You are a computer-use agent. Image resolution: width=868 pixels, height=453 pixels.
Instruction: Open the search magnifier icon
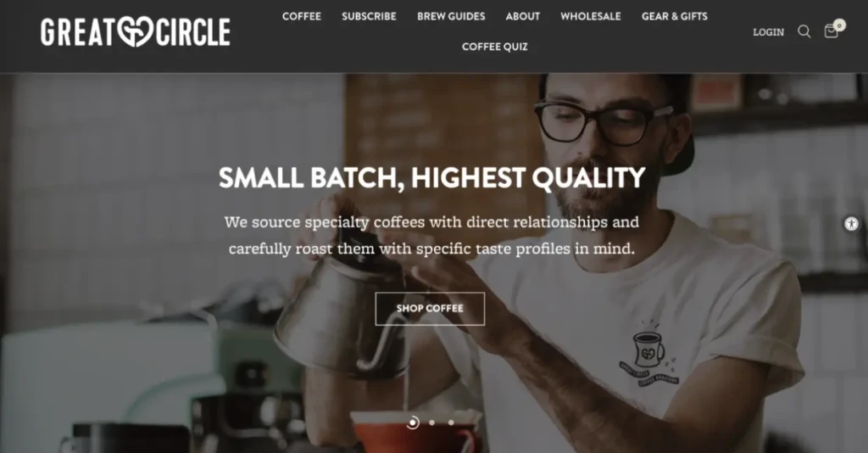tap(804, 31)
